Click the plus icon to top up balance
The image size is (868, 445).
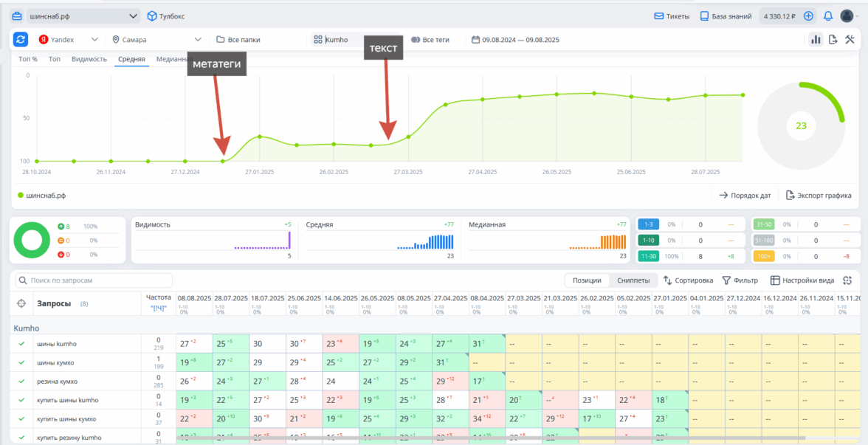[x=808, y=16]
